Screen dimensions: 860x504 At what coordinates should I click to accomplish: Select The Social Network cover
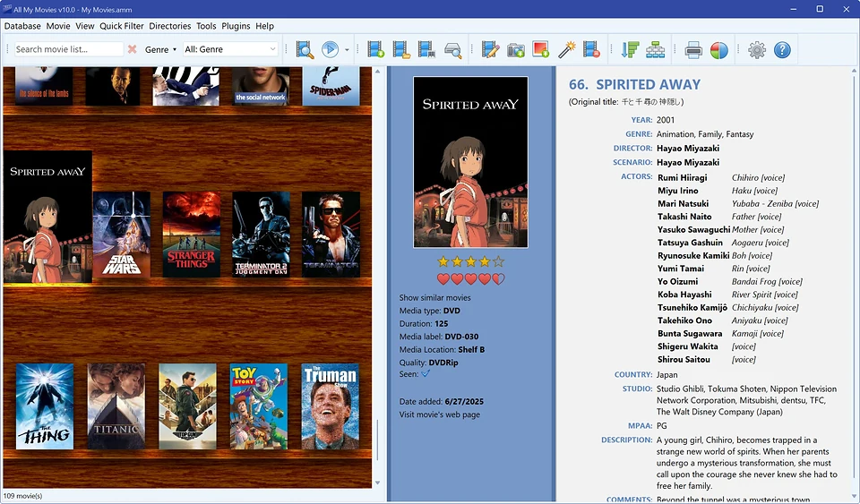[261, 86]
